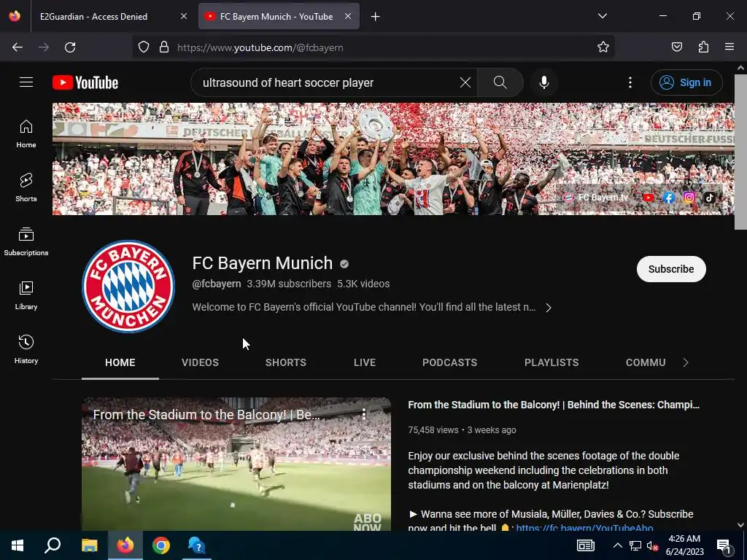Click the Firefox back arrow
The height and width of the screenshot is (560, 747).
pyautogui.click(x=18, y=47)
